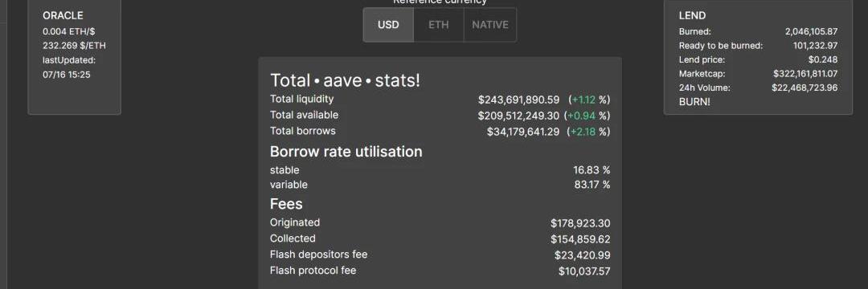Click the Lend price value

823,59
